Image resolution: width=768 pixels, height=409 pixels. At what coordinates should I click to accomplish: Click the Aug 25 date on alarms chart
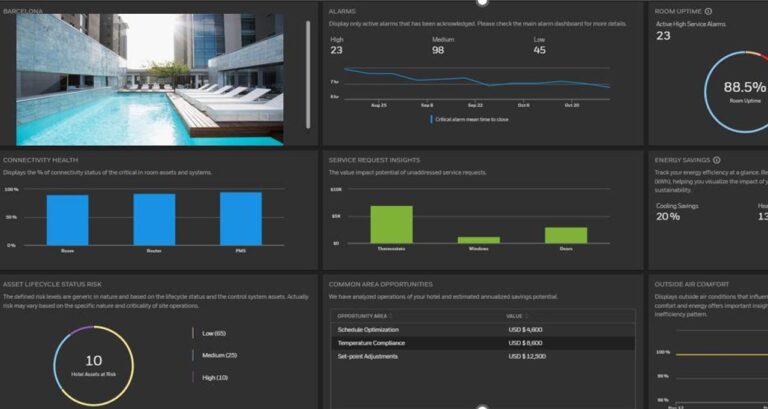[x=379, y=105]
